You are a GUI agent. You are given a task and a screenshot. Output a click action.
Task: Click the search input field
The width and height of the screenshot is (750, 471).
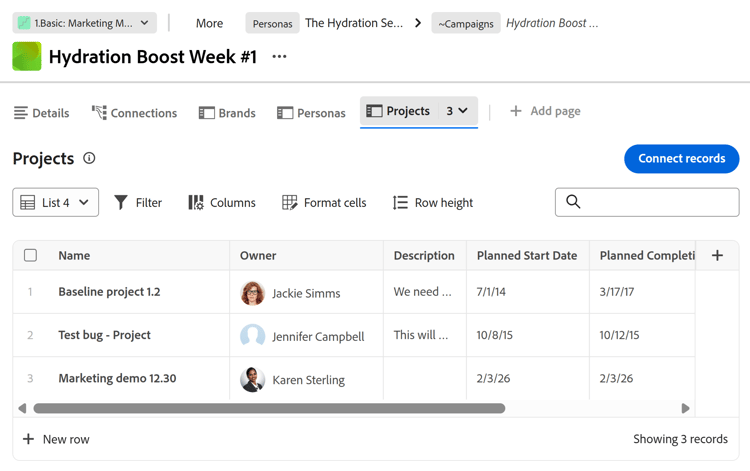647,202
